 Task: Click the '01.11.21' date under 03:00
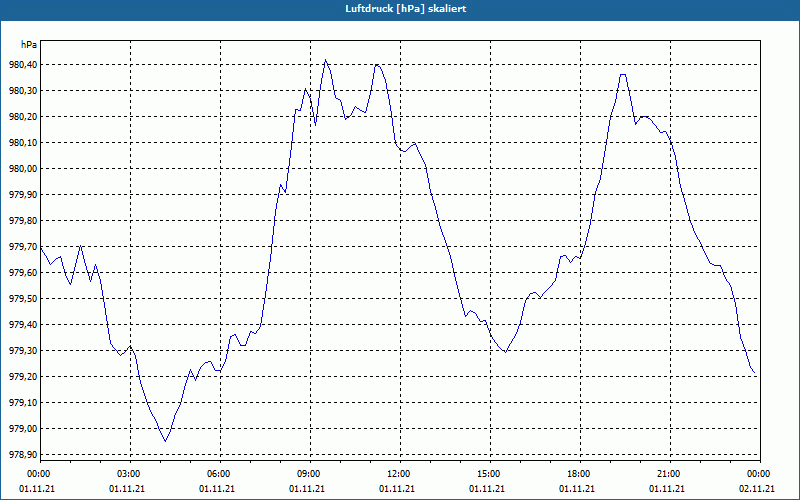[x=127, y=489]
